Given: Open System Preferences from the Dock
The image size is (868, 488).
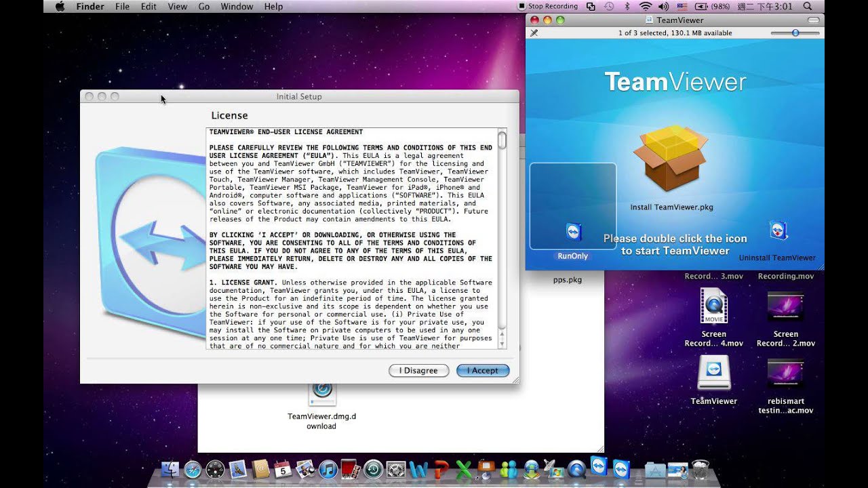Looking at the screenshot, I should pyautogui.click(x=395, y=469).
